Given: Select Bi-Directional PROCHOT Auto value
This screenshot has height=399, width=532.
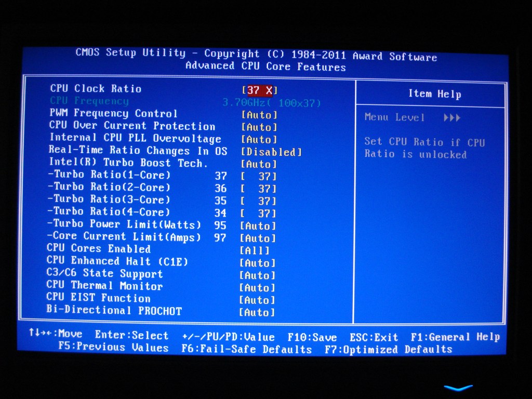Looking at the screenshot, I should click(257, 313).
